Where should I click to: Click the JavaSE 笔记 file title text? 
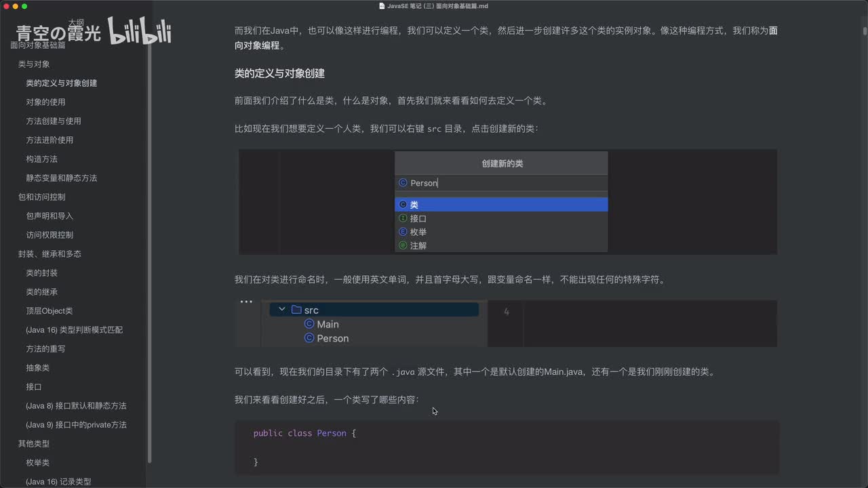(x=437, y=6)
